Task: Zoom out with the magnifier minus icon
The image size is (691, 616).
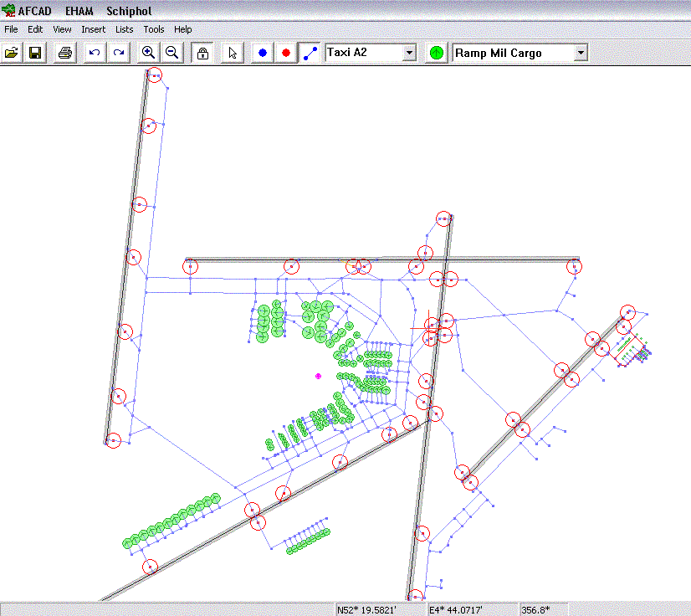Action: (x=171, y=53)
